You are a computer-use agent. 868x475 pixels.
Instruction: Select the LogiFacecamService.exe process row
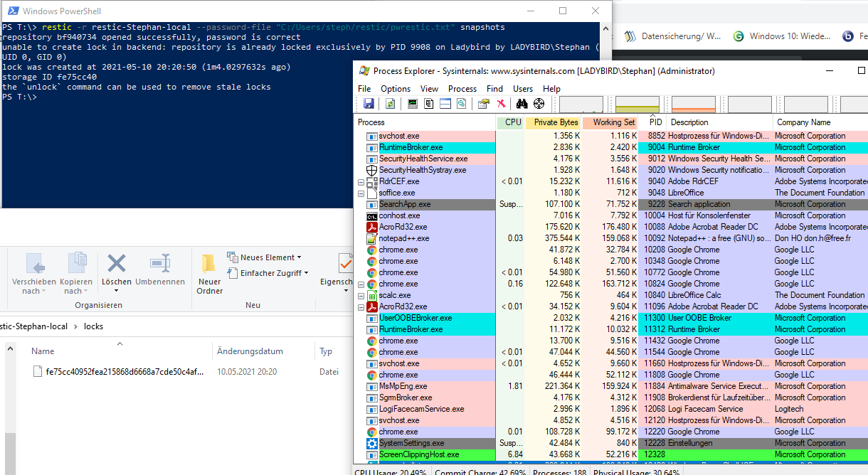tap(612, 409)
